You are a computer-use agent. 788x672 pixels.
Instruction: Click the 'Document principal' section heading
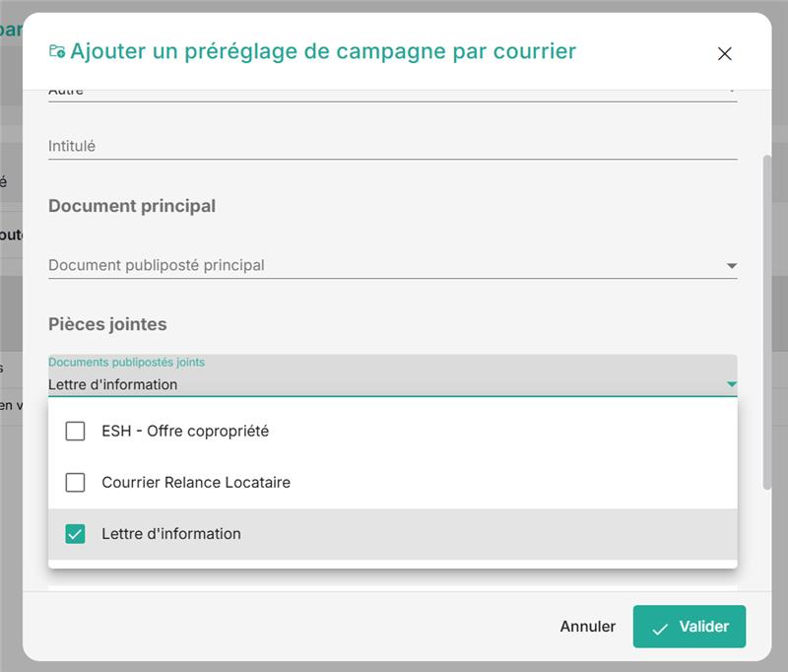tap(132, 206)
